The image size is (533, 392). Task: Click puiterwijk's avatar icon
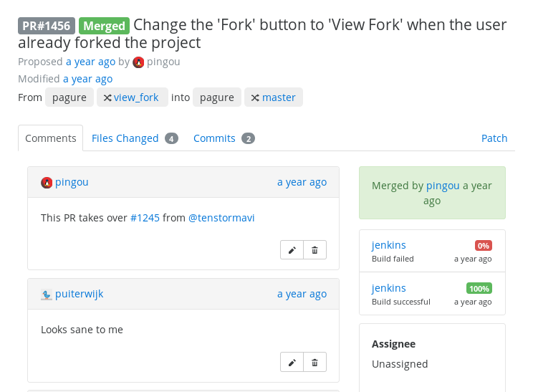point(47,295)
